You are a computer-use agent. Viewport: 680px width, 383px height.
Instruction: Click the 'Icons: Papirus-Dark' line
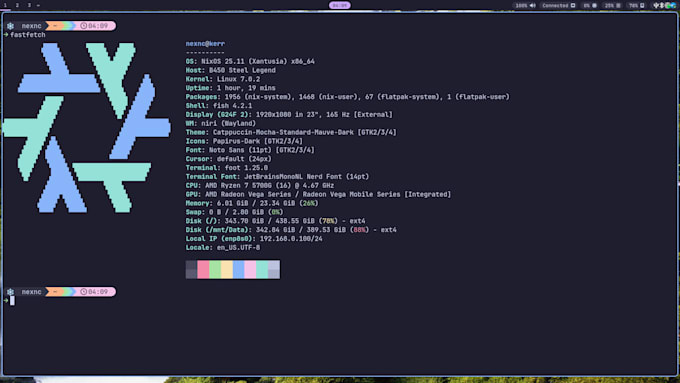pos(244,141)
